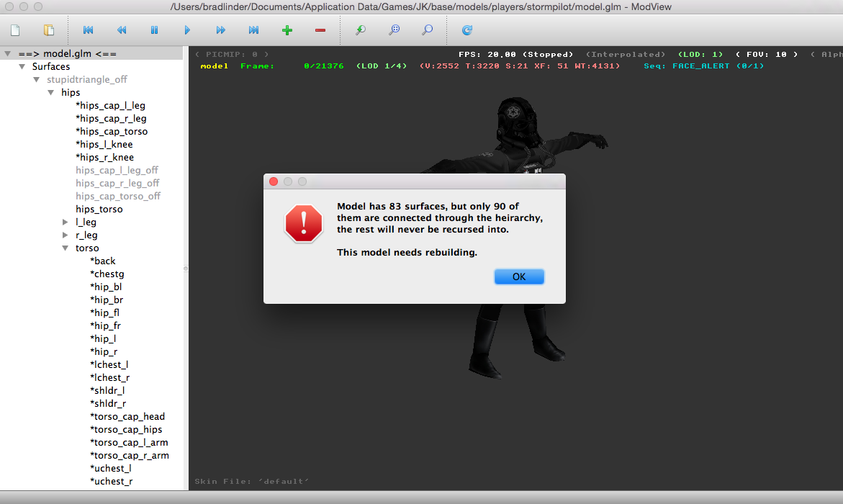Select *torso_cap_r_arm surface
This screenshot has width=843, height=504.
pyautogui.click(x=130, y=455)
